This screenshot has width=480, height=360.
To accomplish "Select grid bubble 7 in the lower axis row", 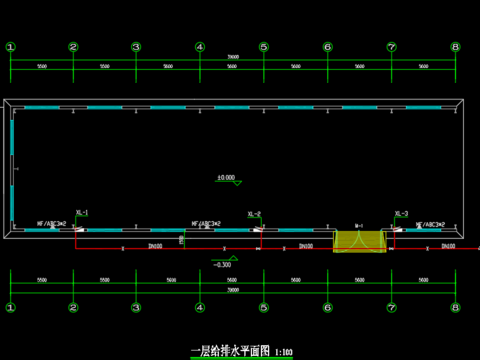I will pyautogui.click(x=391, y=307).
